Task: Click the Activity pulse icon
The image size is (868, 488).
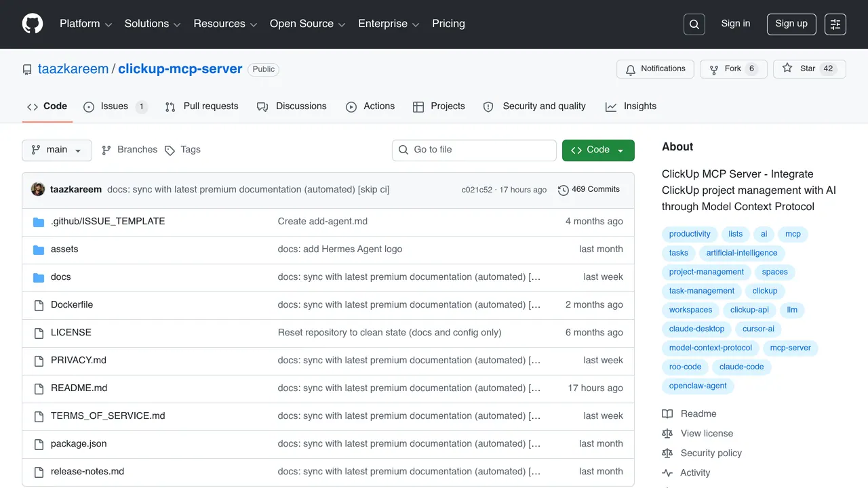Action: [x=667, y=473]
